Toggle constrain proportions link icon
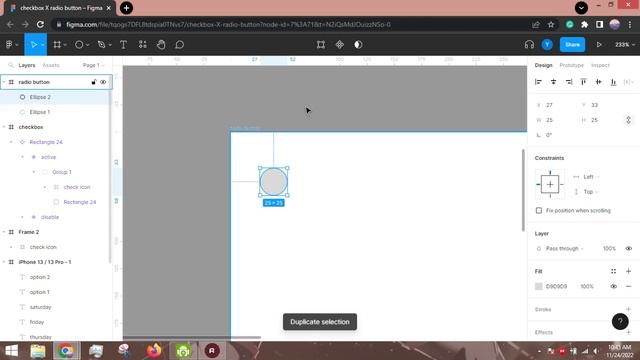 click(x=629, y=120)
